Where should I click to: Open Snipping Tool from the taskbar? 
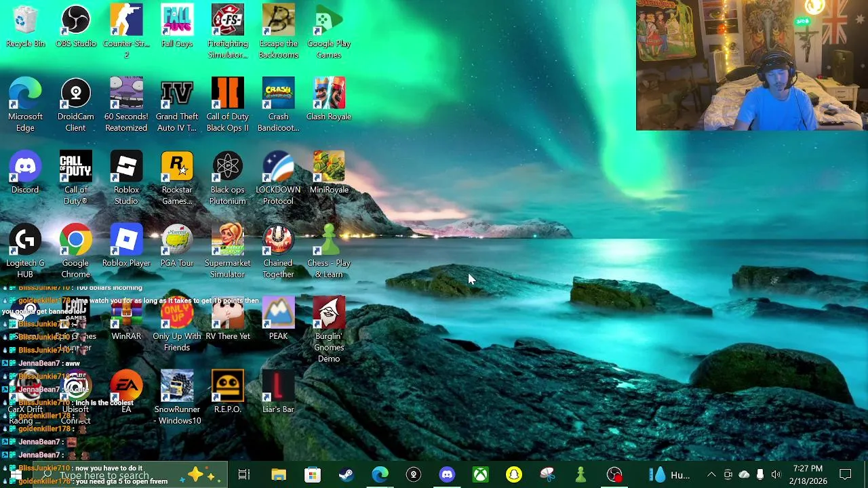pyautogui.click(x=547, y=474)
